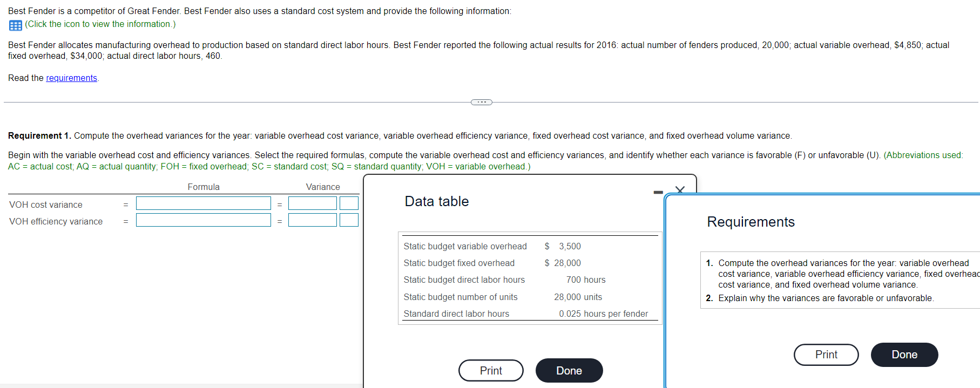Click the ellipsis divider handle
The width and height of the screenshot is (980, 388).
[482, 102]
